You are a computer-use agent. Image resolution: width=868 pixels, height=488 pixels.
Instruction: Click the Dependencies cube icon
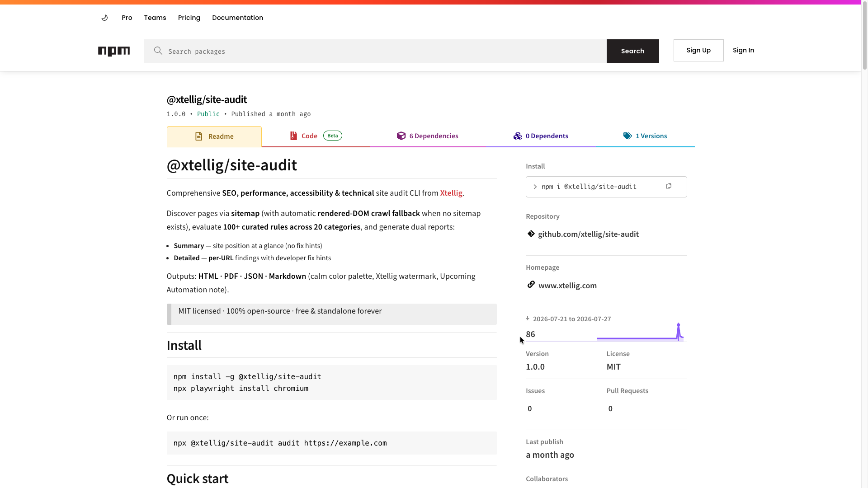click(401, 136)
